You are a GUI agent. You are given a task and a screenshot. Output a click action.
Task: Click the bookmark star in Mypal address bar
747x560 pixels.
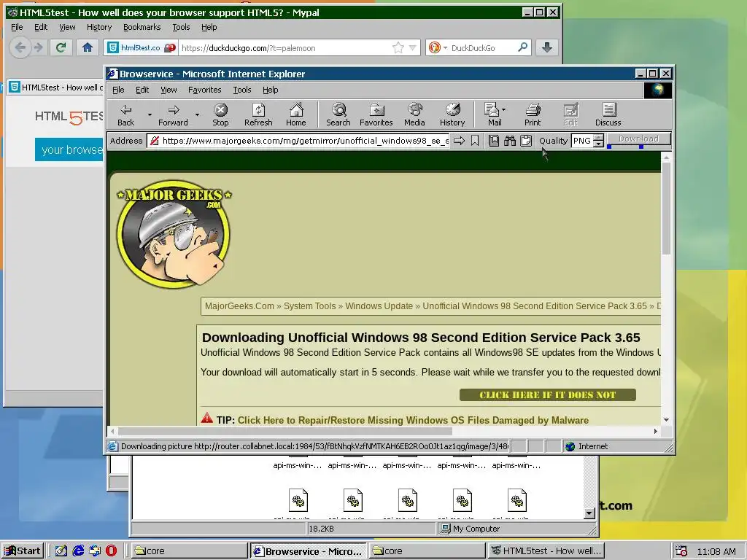398,47
